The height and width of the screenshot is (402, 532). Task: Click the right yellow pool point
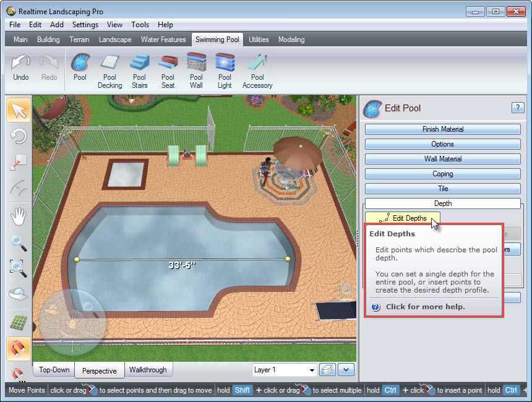[x=288, y=259]
